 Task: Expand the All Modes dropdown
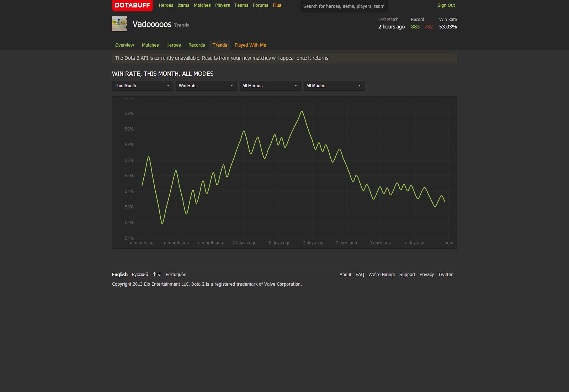point(334,86)
